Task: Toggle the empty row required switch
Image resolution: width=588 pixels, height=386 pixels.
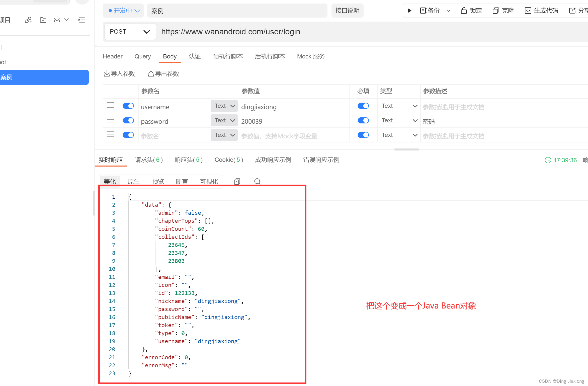Action: (363, 135)
